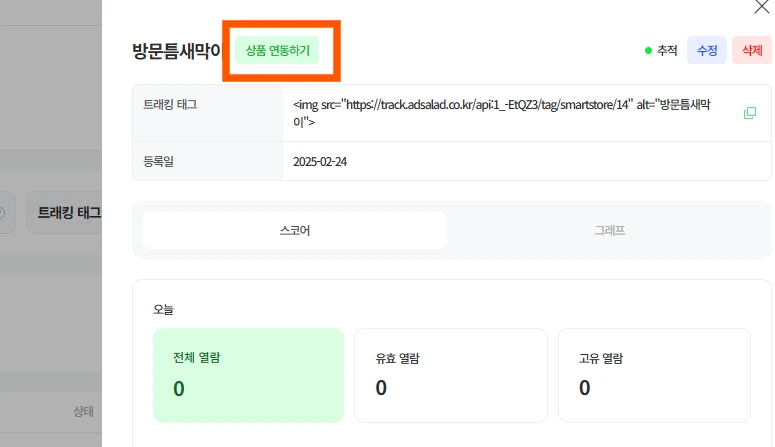The width and height of the screenshot is (775, 447).
Task: Click the 상품 연동하기 button
Action: (x=277, y=50)
